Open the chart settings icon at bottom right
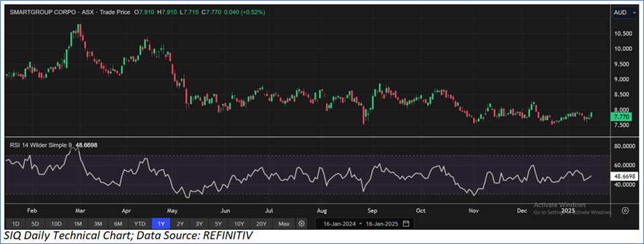This screenshot has height=244, width=644. [625, 210]
